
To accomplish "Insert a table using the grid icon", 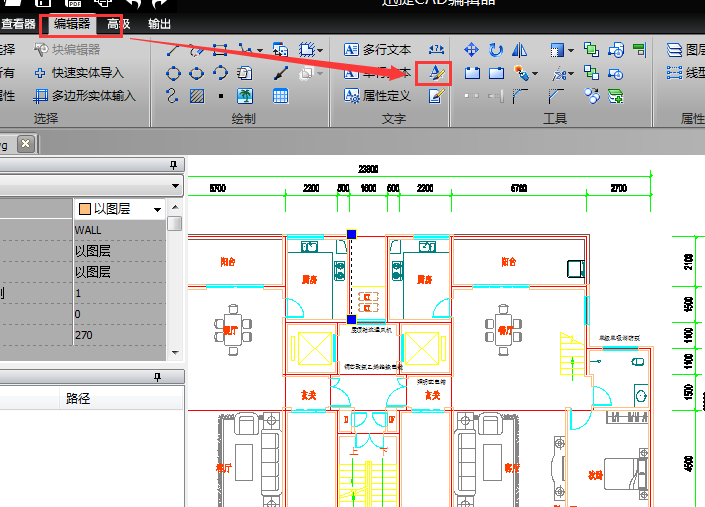I will click(x=281, y=96).
